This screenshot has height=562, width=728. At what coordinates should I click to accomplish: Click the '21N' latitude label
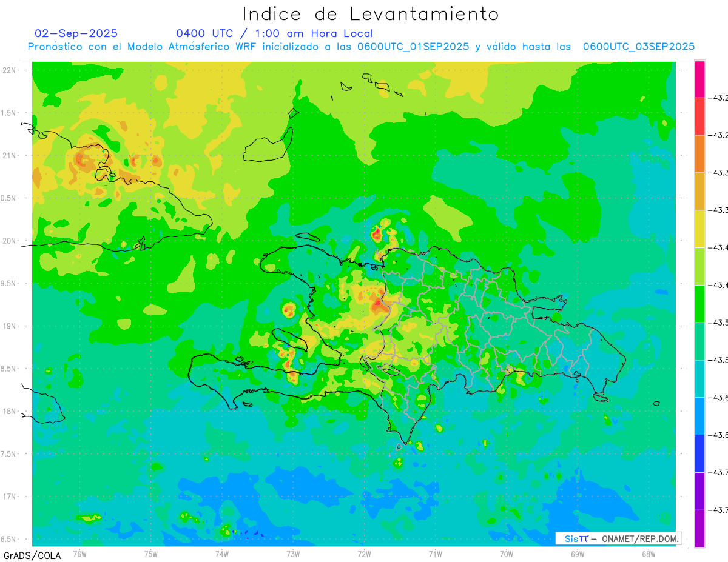point(10,155)
